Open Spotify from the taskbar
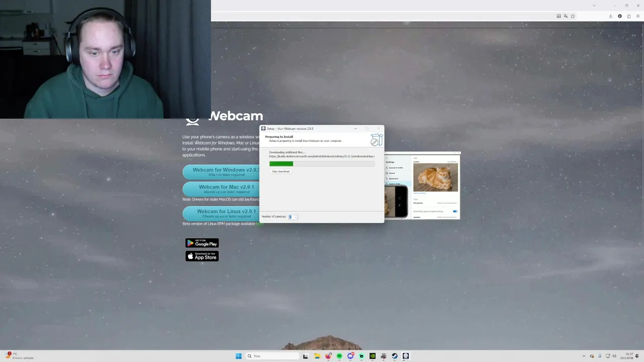The width and height of the screenshot is (644, 362). click(339, 356)
